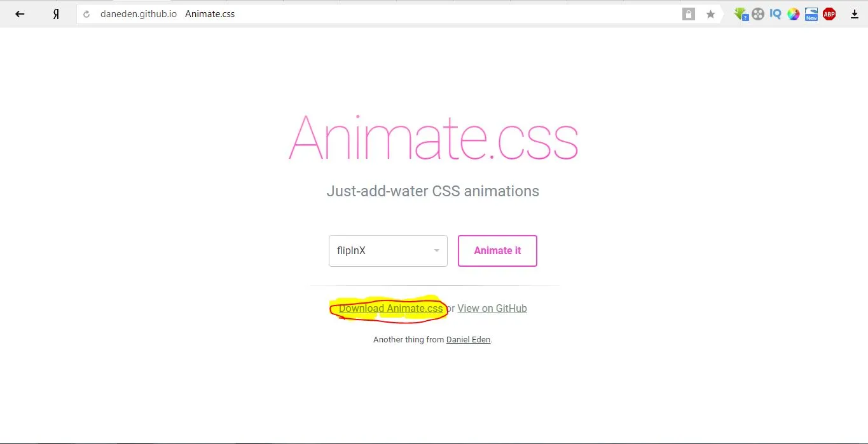Bookmark the page with the star icon

pyautogui.click(x=710, y=14)
